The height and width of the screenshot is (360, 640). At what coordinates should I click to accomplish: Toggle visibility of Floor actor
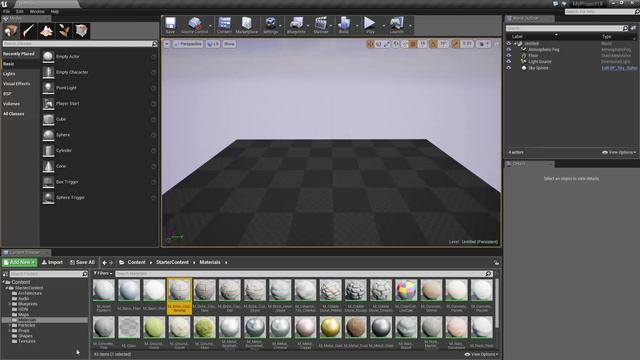[x=509, y=56]
